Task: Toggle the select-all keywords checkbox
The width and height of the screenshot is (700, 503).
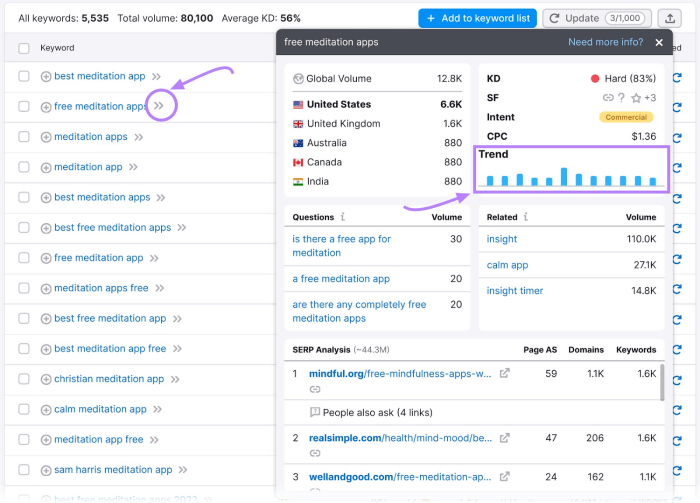Action: (x=24, y=48)
